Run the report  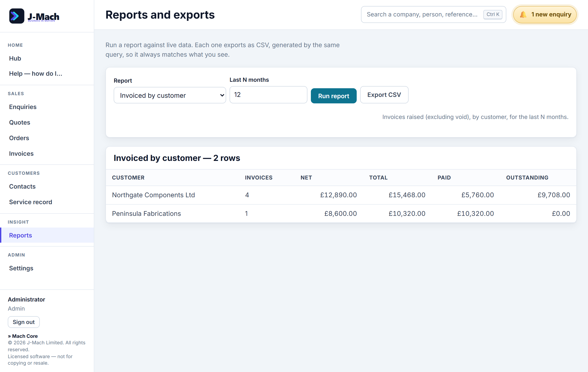click(333, 96)
